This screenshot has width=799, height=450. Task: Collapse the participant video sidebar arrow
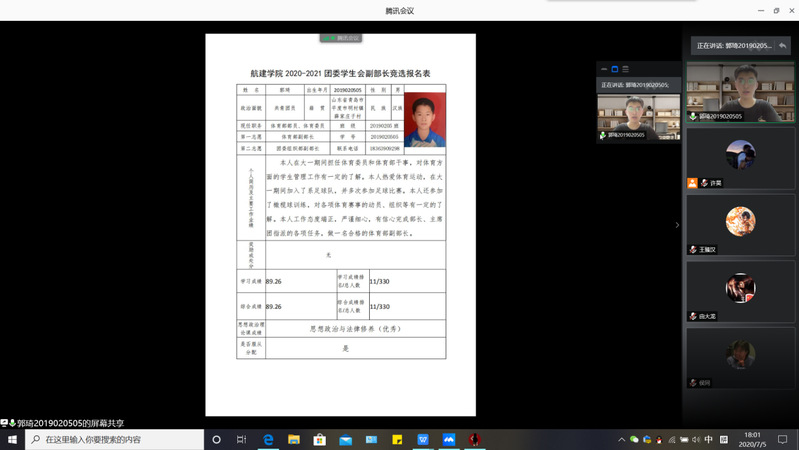(x=677, y=225)
